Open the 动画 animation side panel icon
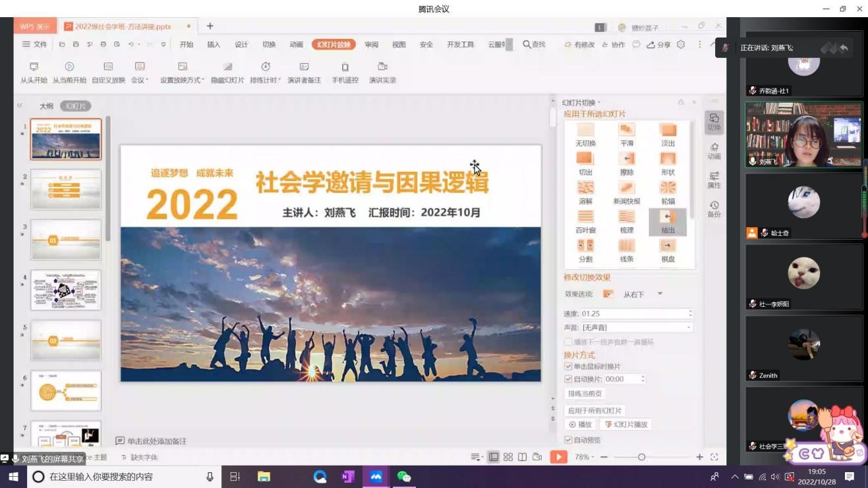Image resolution: width=868 pixels, height=488 pixels. point(714,151)
